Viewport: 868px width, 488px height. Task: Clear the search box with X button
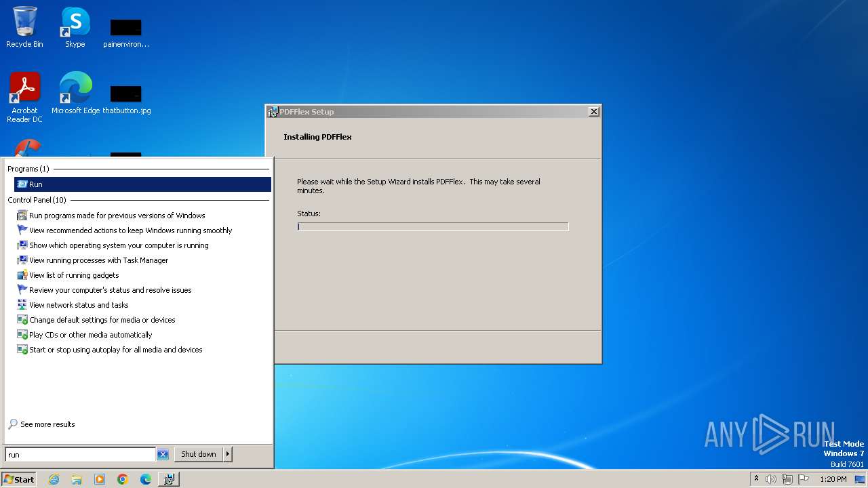163,455
